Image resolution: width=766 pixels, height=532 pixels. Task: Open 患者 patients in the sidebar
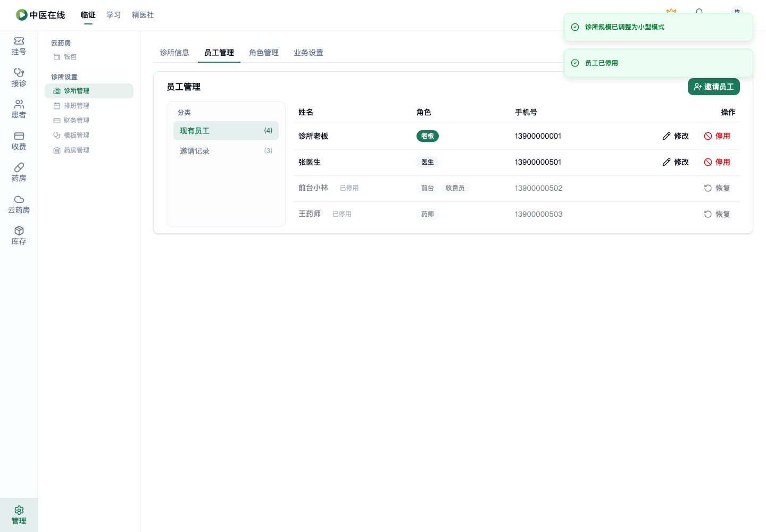(19, 109)
